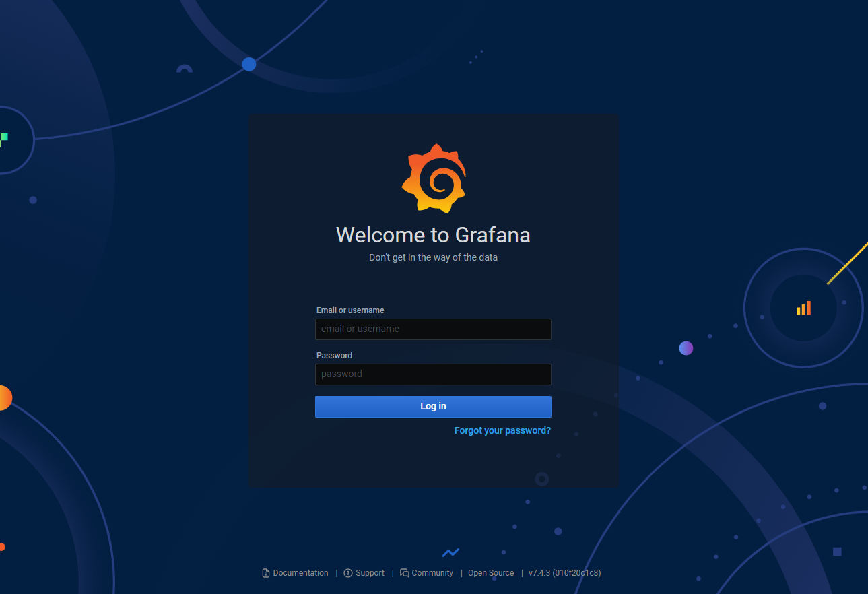Click the v7.4.3 version text
This screenshot has height=594, width=868.
(x=564, y=573)
